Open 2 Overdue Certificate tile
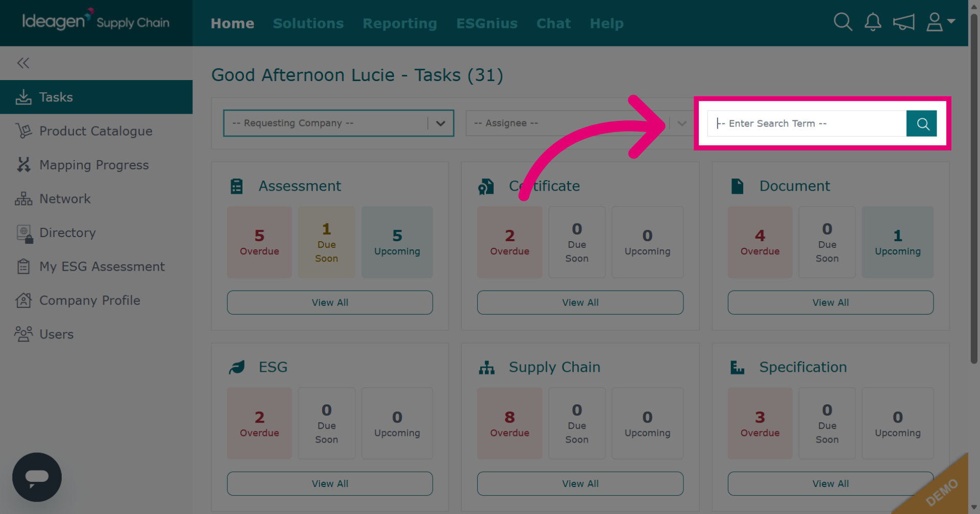This screenshot has height=514, width=980. click(x=510, y=242)
